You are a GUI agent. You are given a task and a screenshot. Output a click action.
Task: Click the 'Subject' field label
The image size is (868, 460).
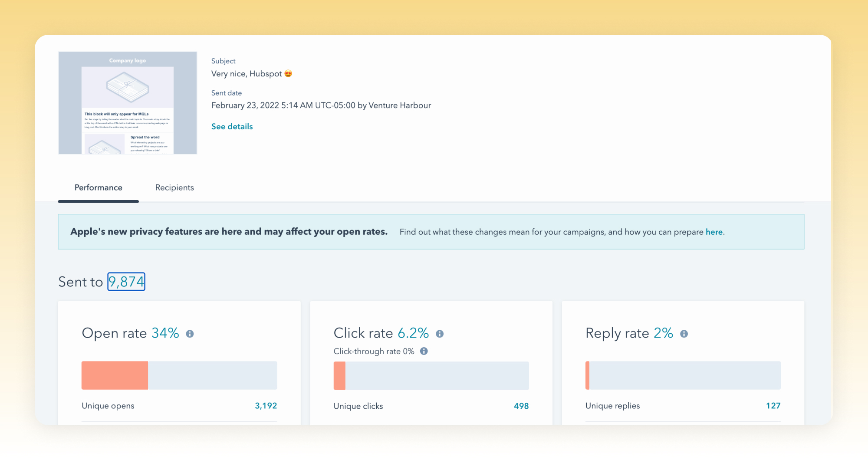pos(223,61)
